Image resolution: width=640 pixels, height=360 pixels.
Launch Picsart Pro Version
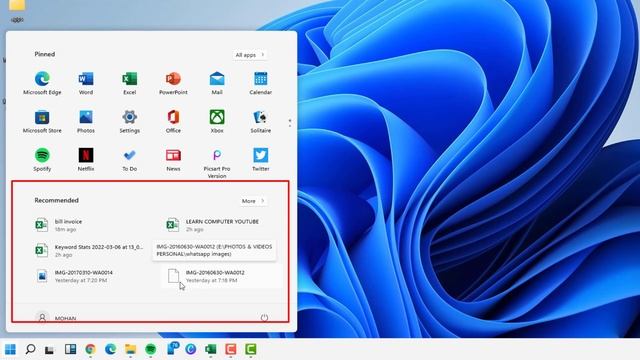click(217, 163)
